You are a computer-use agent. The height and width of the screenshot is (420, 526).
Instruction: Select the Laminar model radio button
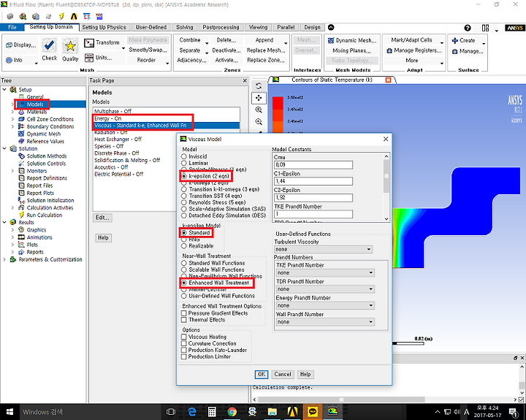(184, 163)
